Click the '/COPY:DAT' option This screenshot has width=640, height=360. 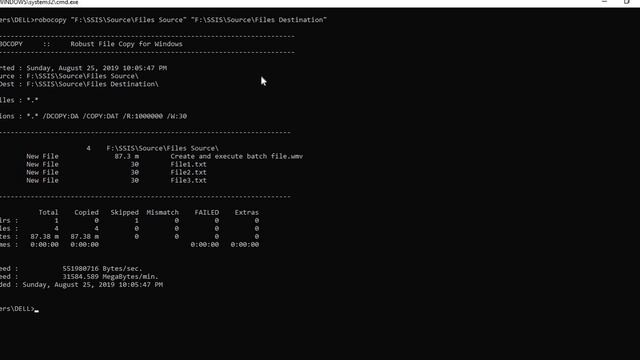pyautogui.click(x=100, y=116)
